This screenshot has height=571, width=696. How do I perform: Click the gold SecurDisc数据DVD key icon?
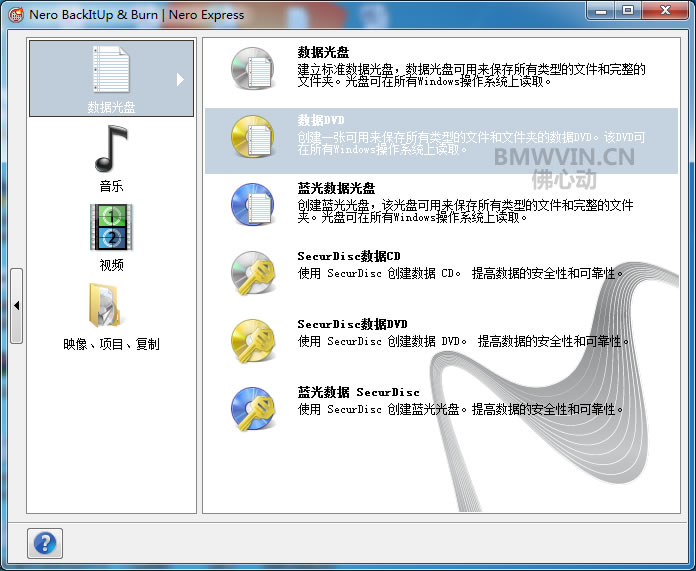coord(253,341)
